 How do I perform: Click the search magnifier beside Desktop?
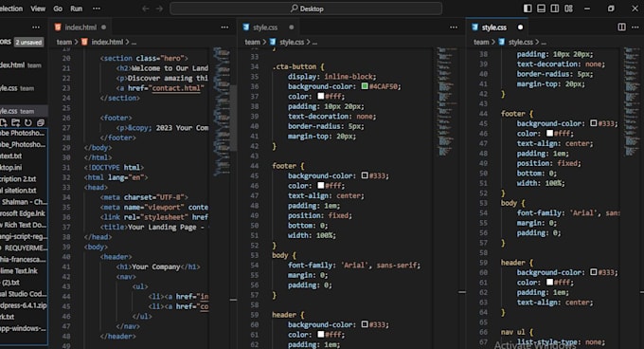point(295,9)
